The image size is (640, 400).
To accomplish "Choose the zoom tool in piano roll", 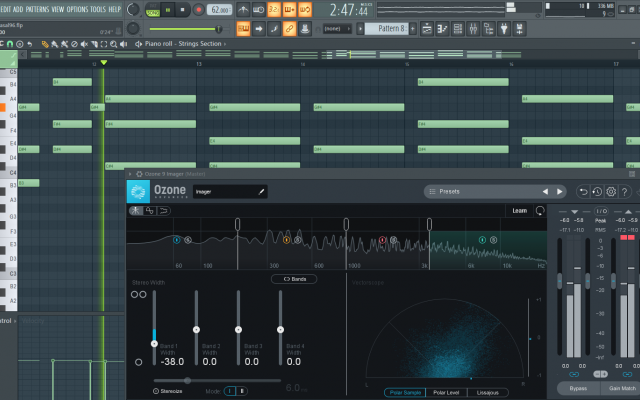I will 113,44.
